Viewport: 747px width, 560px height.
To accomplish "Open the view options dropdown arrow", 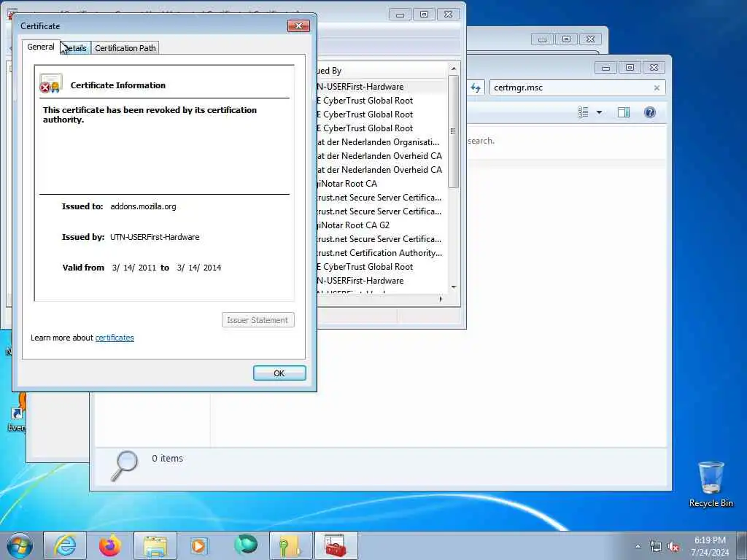I will 600,112.
